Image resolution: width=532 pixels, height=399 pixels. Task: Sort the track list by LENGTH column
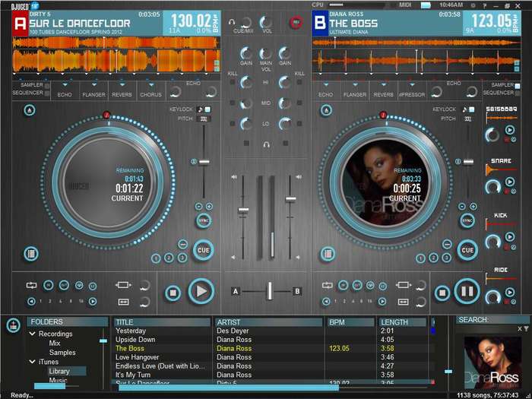pyautogui.click(x=402, y=322)
